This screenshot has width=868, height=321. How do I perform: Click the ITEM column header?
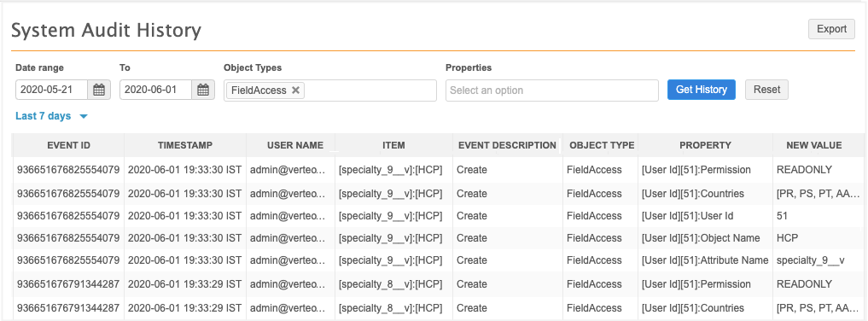point(393,145)
